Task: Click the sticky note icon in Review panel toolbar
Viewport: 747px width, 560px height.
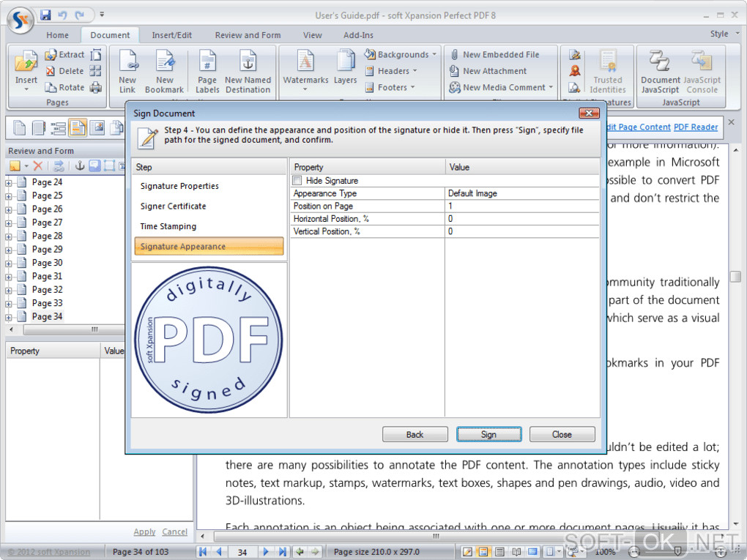Action: point(15,165)
